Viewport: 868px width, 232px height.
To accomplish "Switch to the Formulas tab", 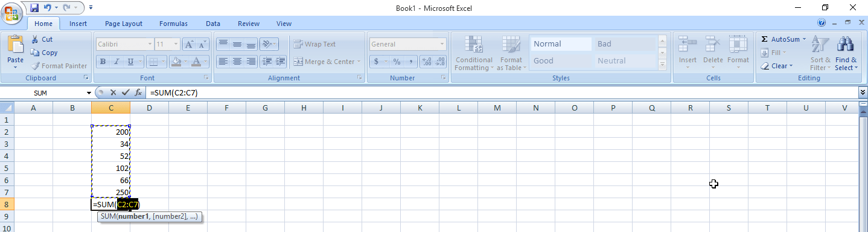I will [173, 24].
